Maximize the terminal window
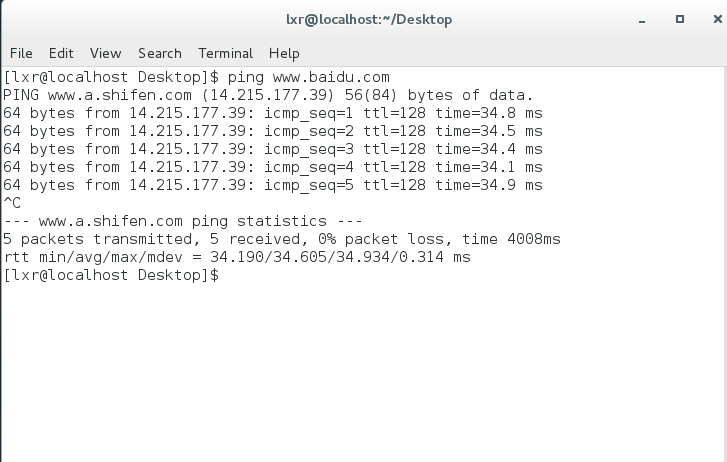This screenshot has height=462, width=727. coord(679,19)
